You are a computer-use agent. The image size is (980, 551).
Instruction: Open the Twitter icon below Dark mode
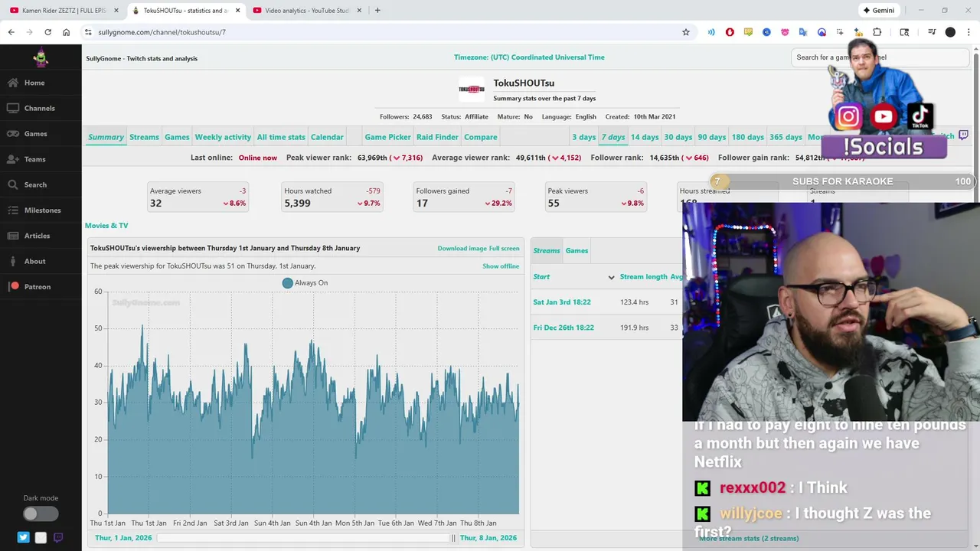click(23, 538)
